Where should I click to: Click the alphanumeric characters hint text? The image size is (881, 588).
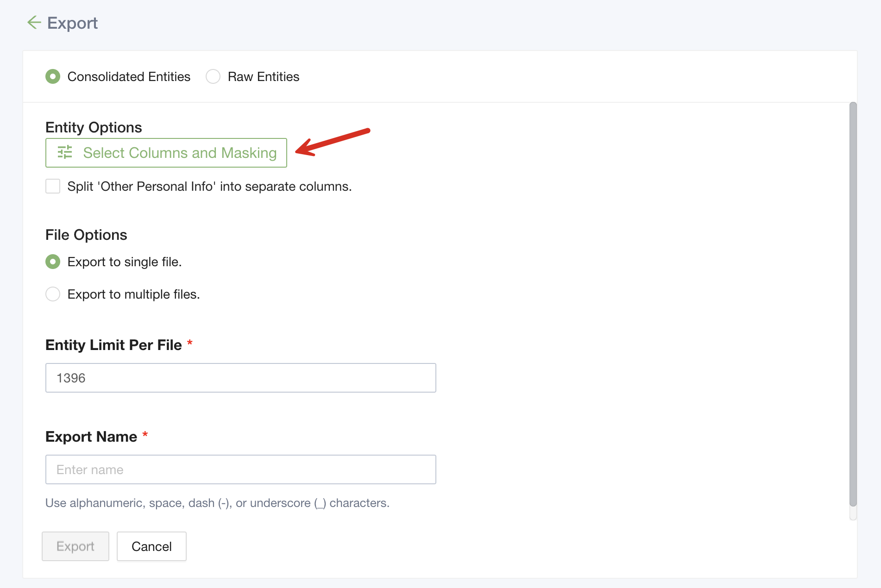click(x=217, y=503)
